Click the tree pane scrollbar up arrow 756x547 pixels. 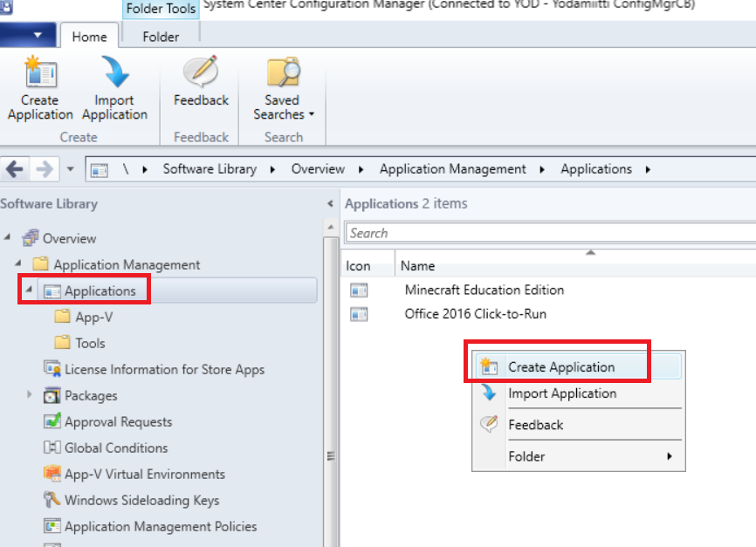(330, 227)
